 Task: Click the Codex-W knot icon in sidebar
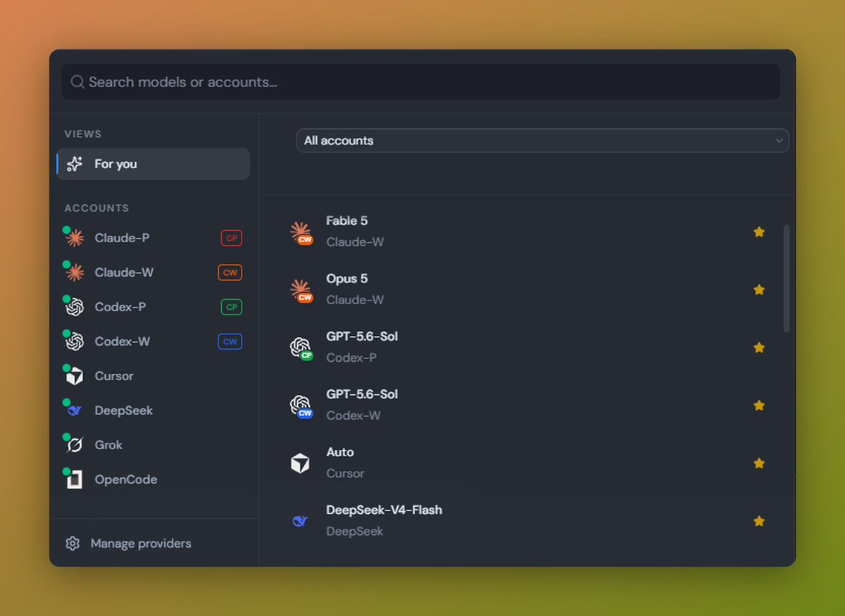(75, 341)
